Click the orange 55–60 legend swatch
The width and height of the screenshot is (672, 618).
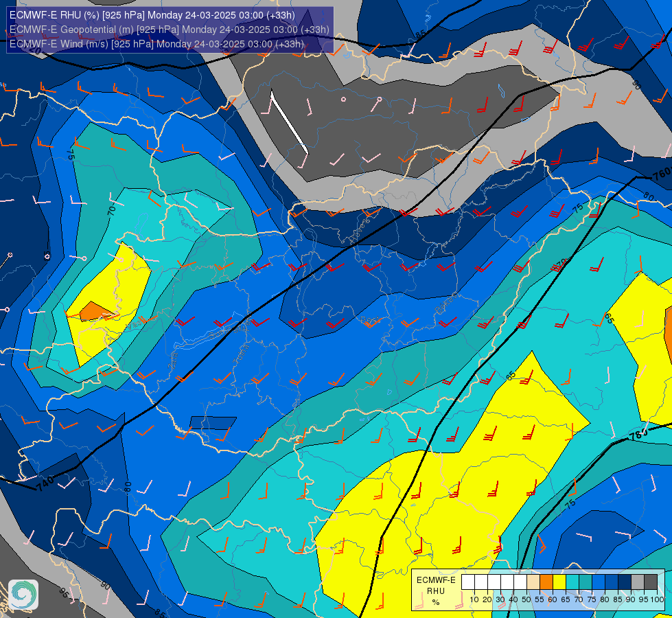(x=546, y=582)
